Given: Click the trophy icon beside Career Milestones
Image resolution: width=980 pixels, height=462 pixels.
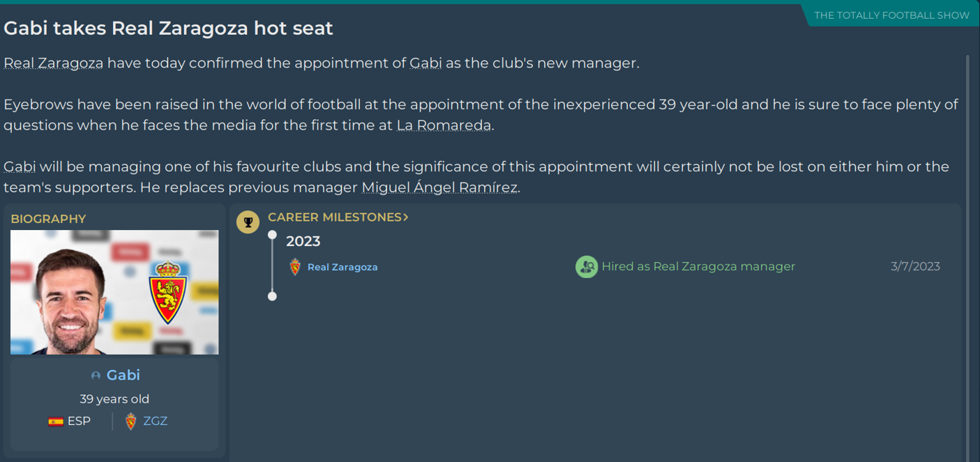Looking at the screenshot, I should (248, 223).
